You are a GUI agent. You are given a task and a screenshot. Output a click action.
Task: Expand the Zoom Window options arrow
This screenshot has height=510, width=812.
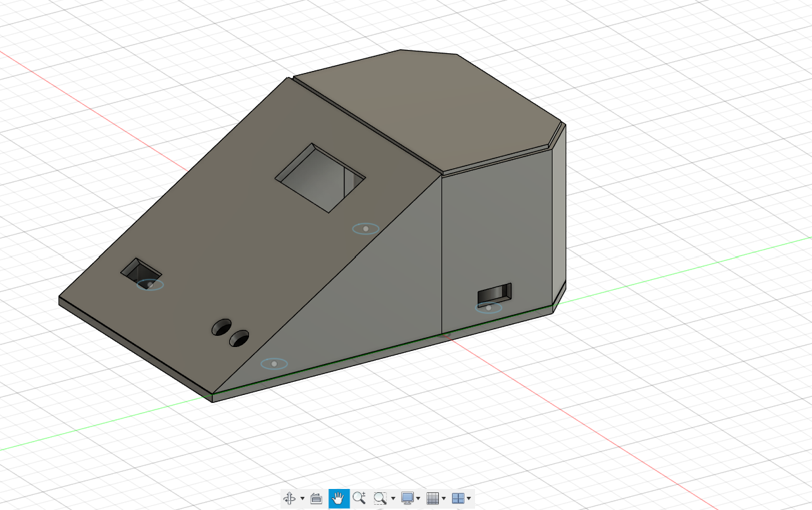[393, 499]
